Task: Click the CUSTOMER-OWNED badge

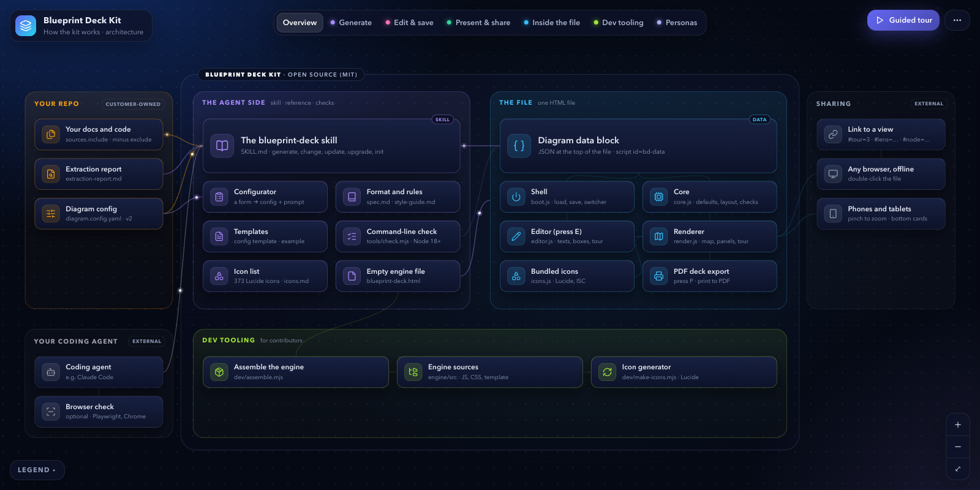Action: 133,104
